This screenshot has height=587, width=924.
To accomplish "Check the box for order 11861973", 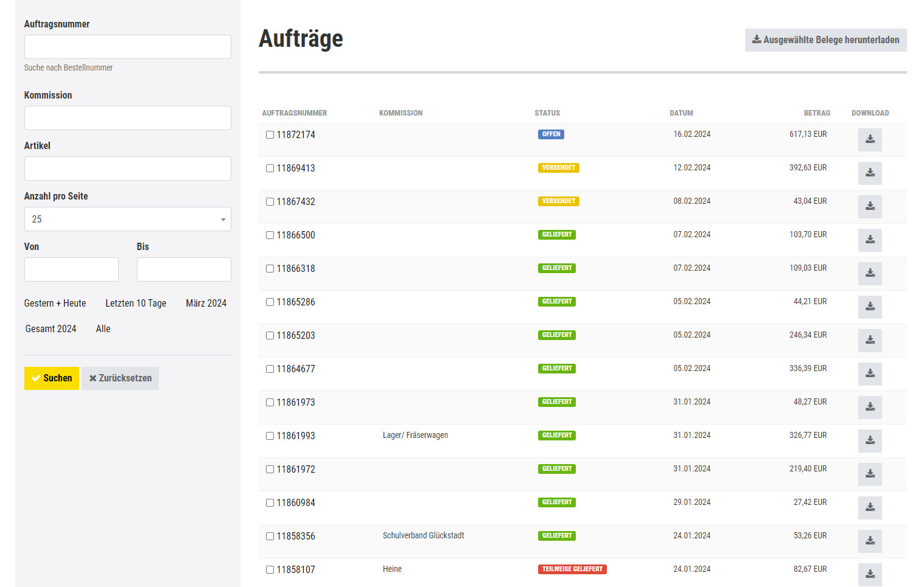I will (x=270, y=403).
